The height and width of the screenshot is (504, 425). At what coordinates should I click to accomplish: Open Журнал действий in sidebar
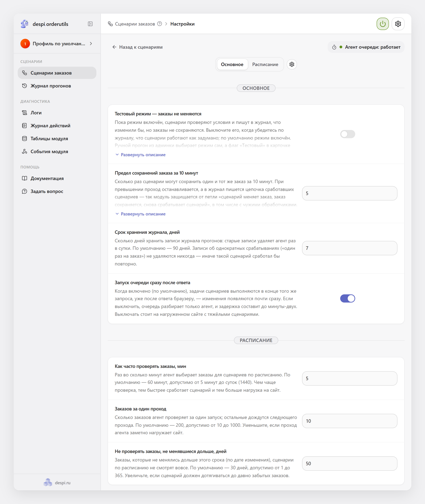coord(57,126)
